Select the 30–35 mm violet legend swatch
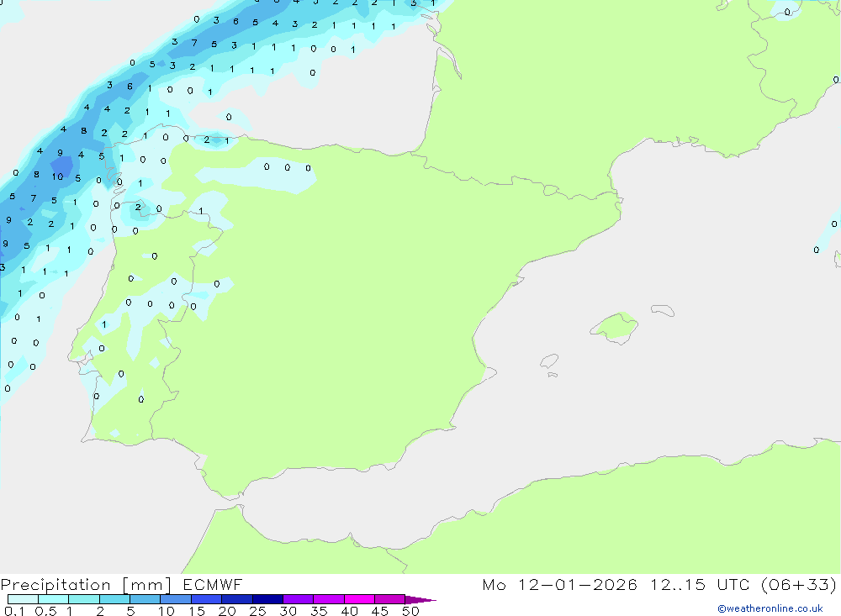The image size is (841, 616). click(299, 599)
